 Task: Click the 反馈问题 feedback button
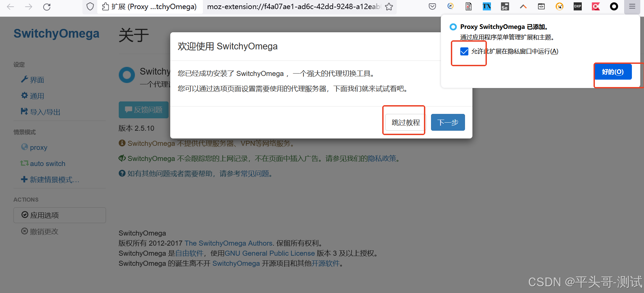tap(144, 110)
